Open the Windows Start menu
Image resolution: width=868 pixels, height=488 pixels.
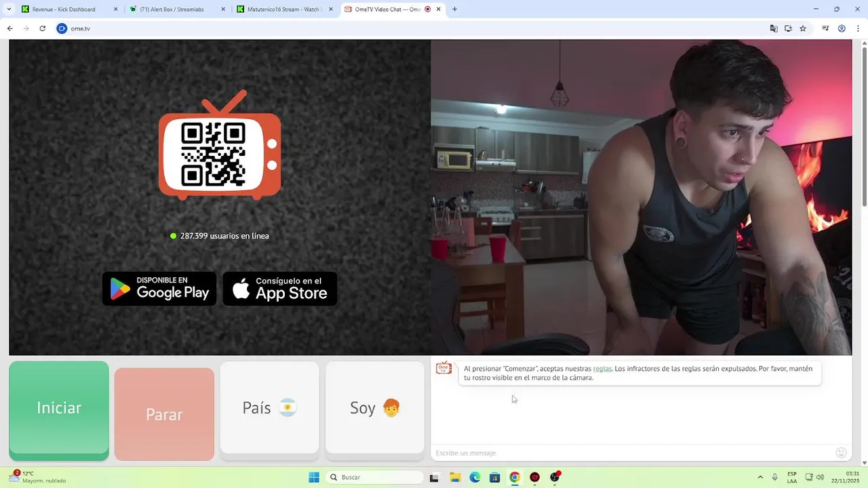(x=314, y=477)
